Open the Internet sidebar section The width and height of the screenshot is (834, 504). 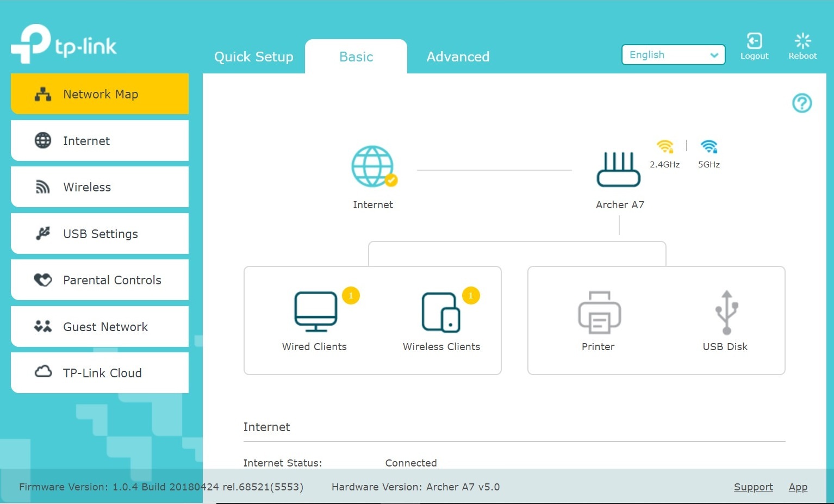pyautogui.click(x=99, y=140)
